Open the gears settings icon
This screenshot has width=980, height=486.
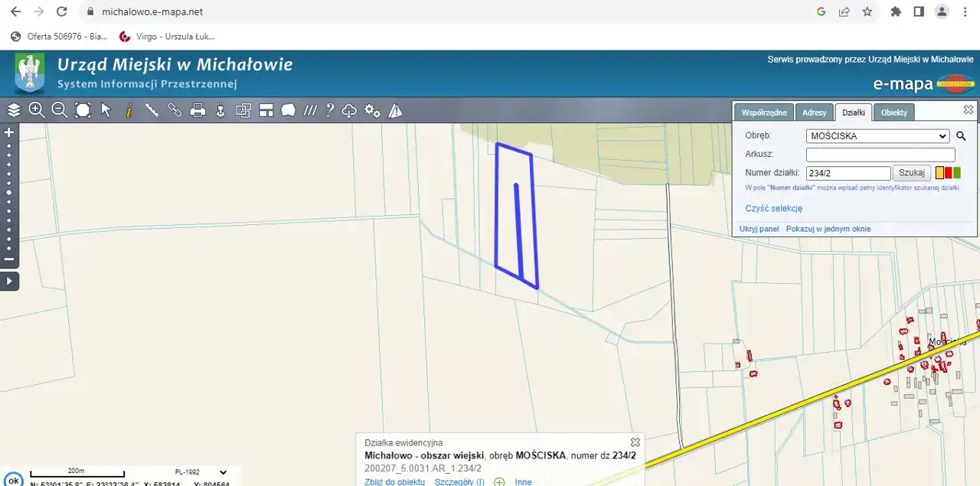[373, 110]
